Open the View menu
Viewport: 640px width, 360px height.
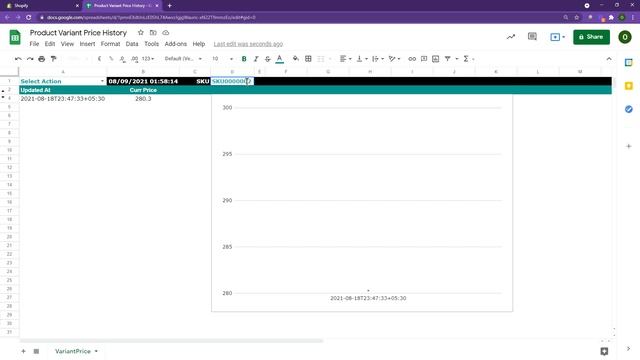coord(67,44)
